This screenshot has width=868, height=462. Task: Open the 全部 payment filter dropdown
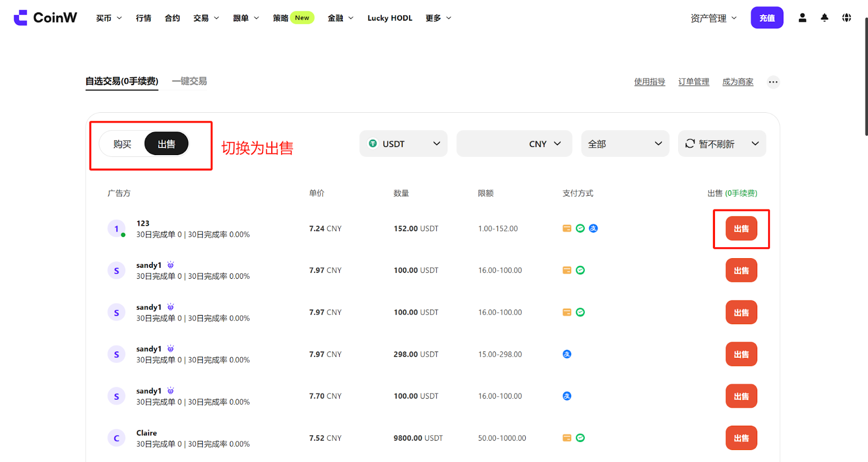[x=625, y=144]
